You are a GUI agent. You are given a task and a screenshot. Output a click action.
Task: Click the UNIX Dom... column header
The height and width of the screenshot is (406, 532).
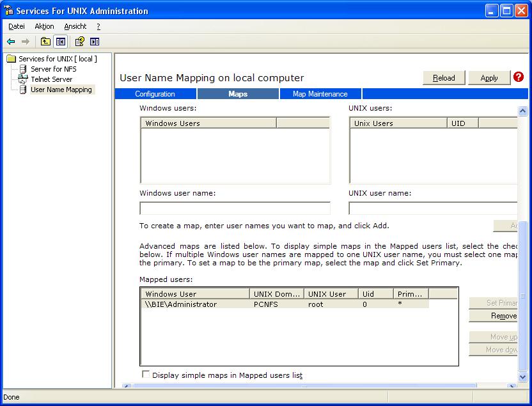tap(277, 293)
